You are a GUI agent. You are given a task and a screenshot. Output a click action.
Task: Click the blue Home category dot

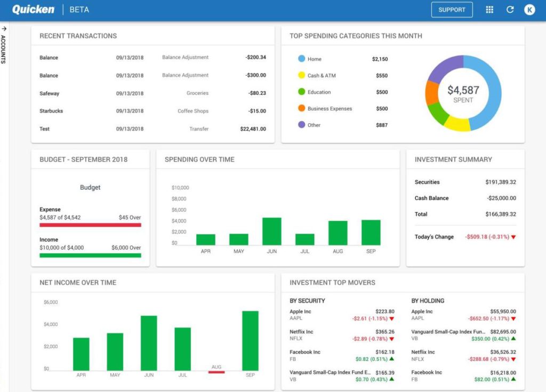(301, 59)
